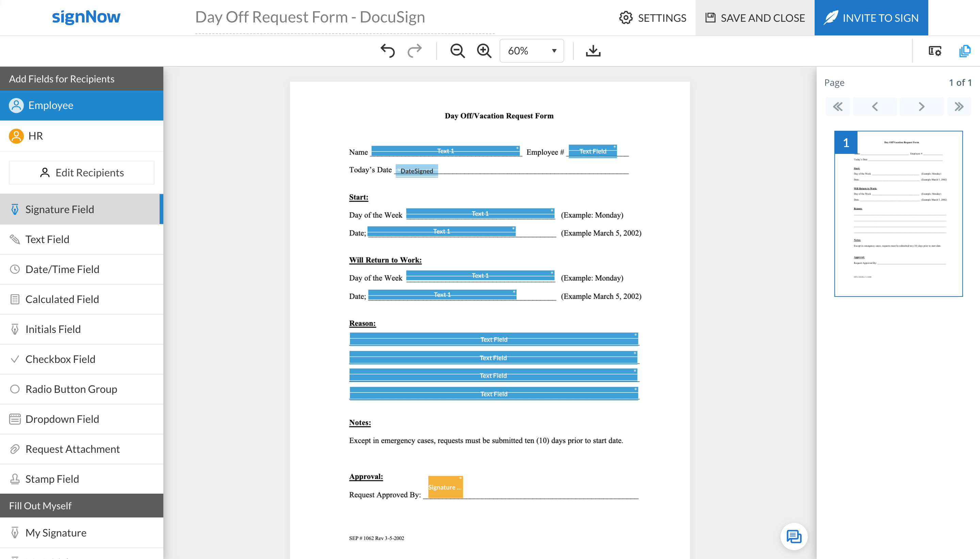
Task: Select the page 1 thumbnail
Action: [x=898, y=213]
